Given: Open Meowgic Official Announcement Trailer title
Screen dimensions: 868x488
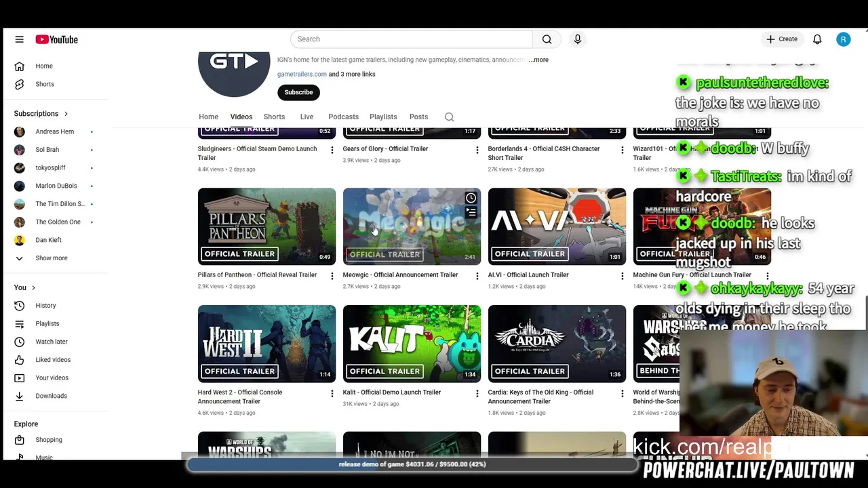Looking at the screenshot, I should point(400,274).
